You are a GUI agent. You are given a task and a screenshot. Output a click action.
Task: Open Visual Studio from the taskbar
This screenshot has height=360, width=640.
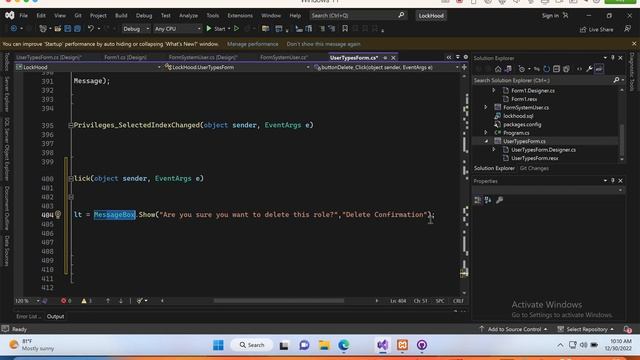[382, 345]
